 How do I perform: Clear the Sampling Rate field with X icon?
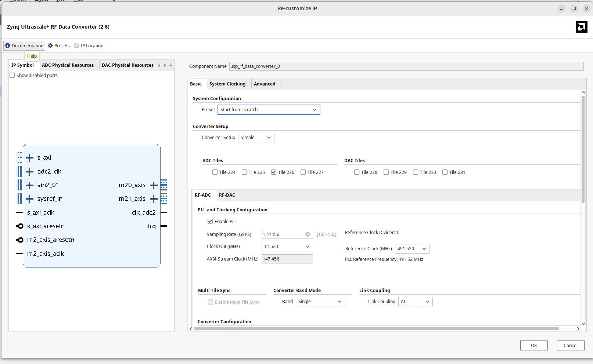[308, 234]
